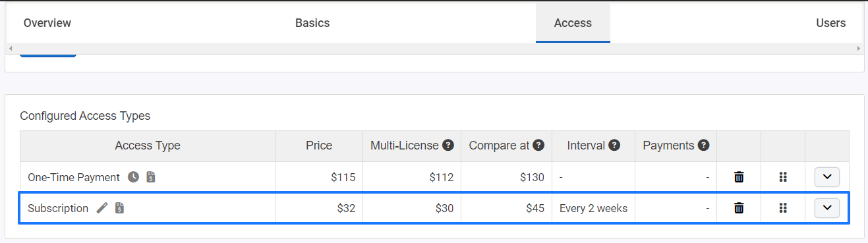
Task: Click the Subscription row reorder handle
Action: pyautogui.click(x=783, y=208)
